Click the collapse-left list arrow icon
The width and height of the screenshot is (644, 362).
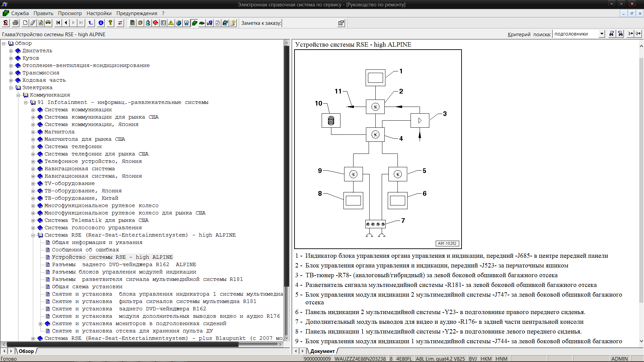[631, 34]
